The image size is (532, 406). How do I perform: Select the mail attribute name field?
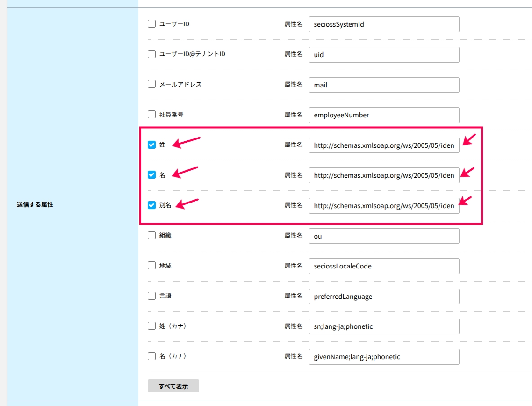point(384,85)
